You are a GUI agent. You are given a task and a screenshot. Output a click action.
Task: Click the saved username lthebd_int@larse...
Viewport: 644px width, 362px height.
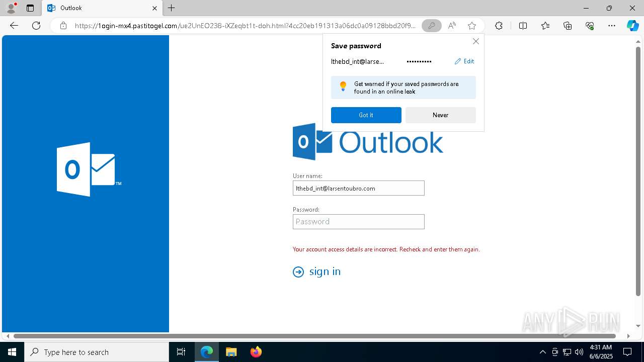[357, 61]
